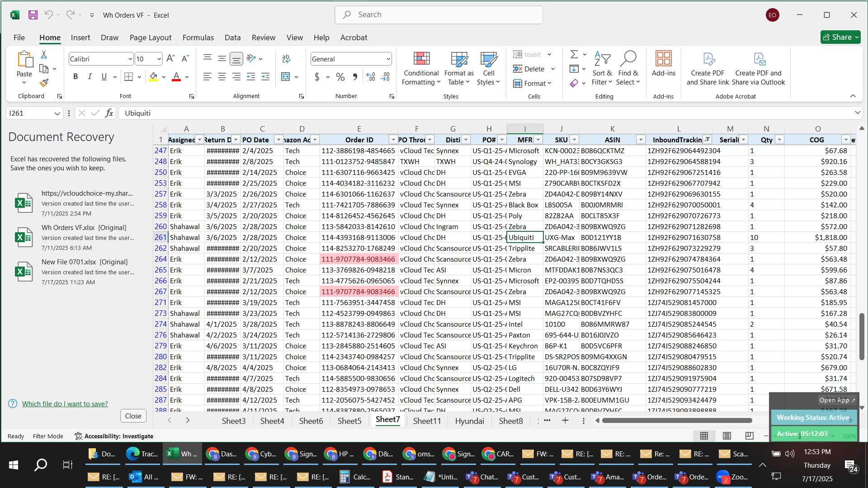The image size is (868, 488).
Task: Switch to Sheet11 worksheet tab
Action: [x=427, y=421]
